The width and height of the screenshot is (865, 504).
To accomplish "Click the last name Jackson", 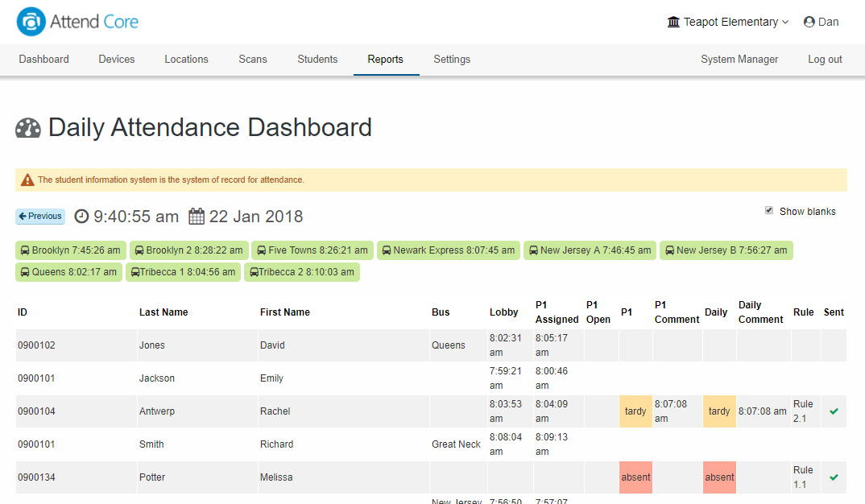I will point(157,378).
